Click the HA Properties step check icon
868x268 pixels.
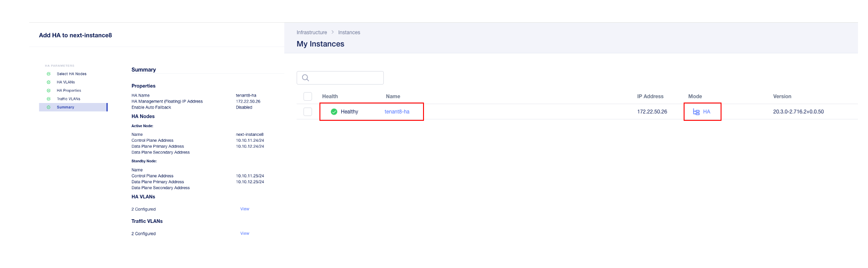(x=49, y=90)
